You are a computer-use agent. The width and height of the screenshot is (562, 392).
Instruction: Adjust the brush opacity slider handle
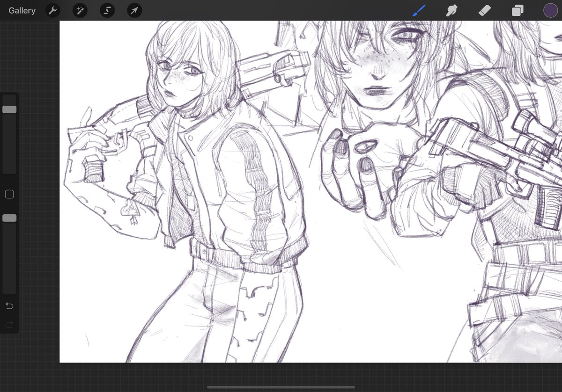click(9, 218)
